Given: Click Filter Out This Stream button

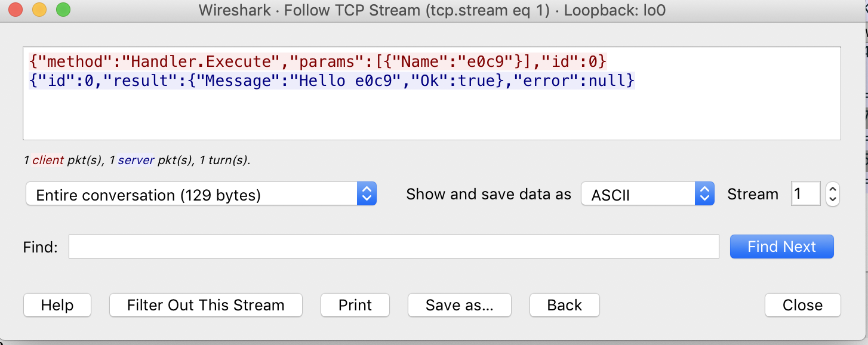Looking at the screenshot, I should point(205,305).
